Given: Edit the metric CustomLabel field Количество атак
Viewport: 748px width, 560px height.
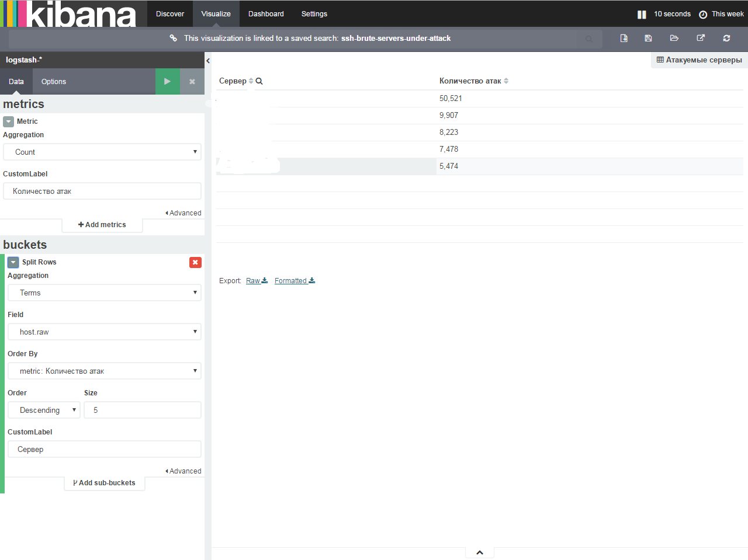Looking at the screenshot, I should point(102,191).
